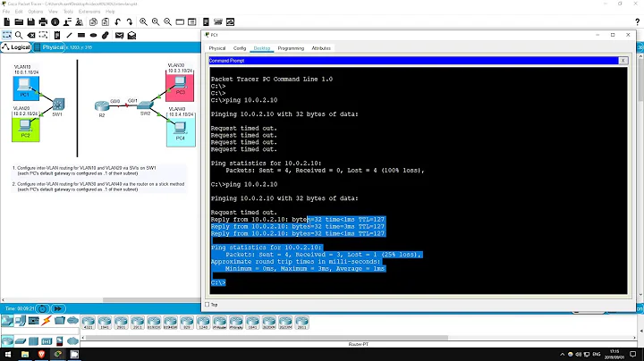Pick the Delete tool icon
This screenshot has height=361, width=644.
click(31, 35)
